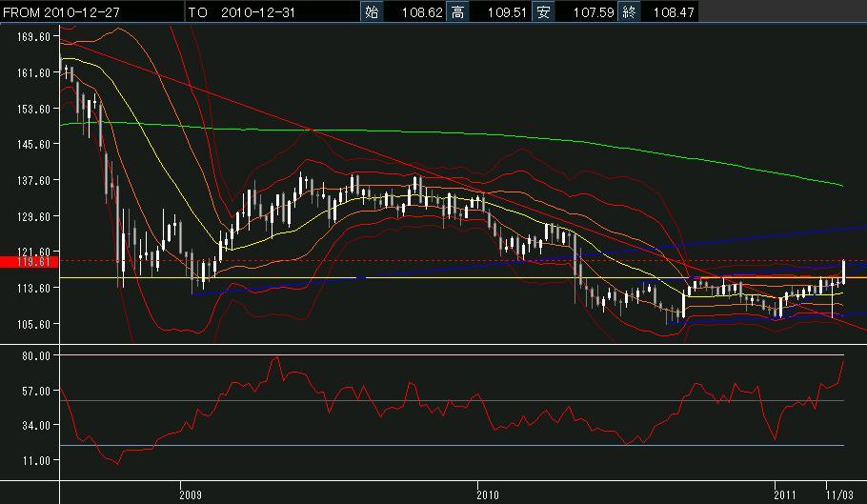Select the low value 107.59
The image size is (867, 504).
coord(591,11)
